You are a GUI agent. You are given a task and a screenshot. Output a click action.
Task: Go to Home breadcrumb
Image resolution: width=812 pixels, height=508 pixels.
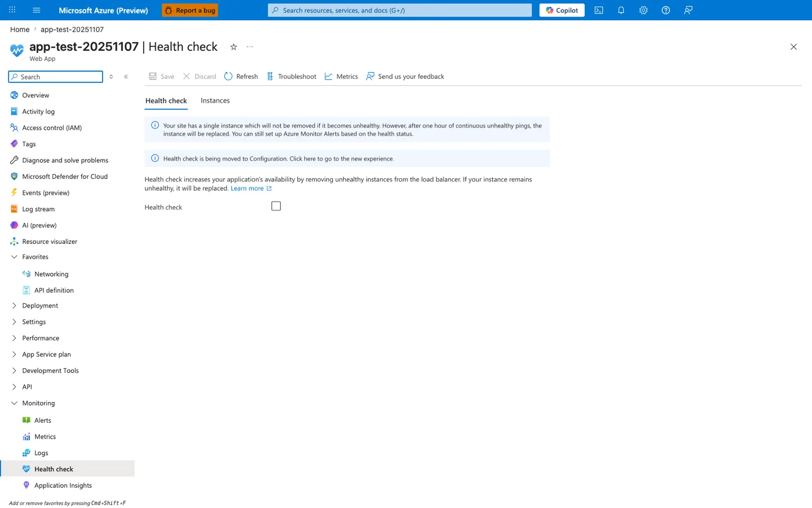(x=20, y=29)
